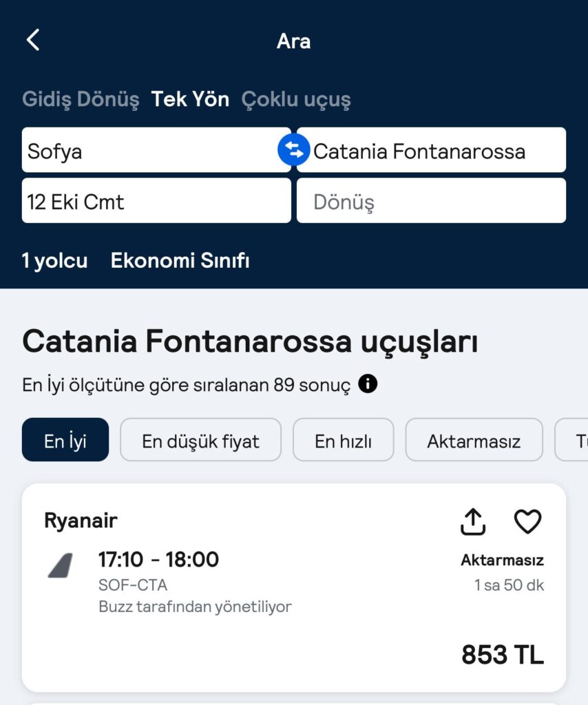Edit the Catania Fontanarossa destination field
Viewport: 588px width, 705px height.
(x=431, y=149)
